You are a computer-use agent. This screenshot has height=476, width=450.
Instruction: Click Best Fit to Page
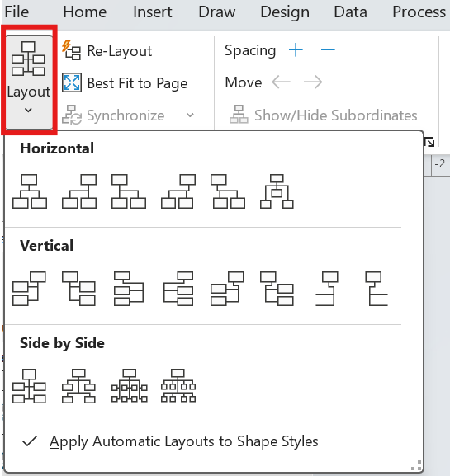(x=125, y=82)
